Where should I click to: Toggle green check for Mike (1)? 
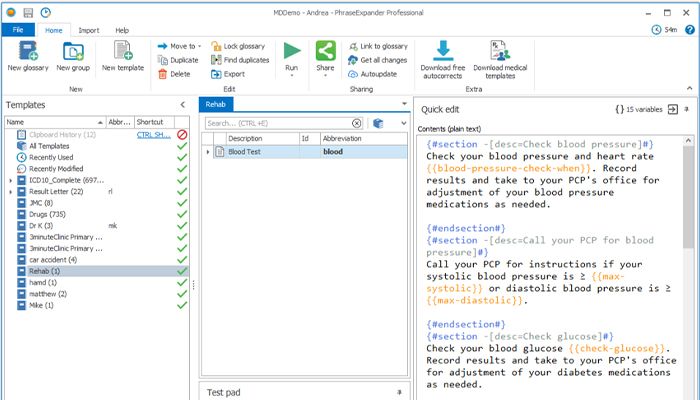pos(182,305)
